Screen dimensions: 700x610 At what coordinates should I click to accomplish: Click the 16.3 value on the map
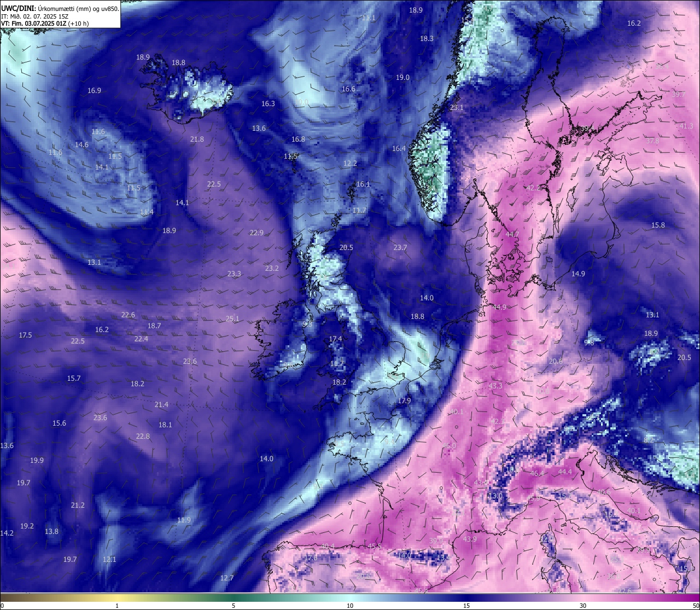[268, 103]
